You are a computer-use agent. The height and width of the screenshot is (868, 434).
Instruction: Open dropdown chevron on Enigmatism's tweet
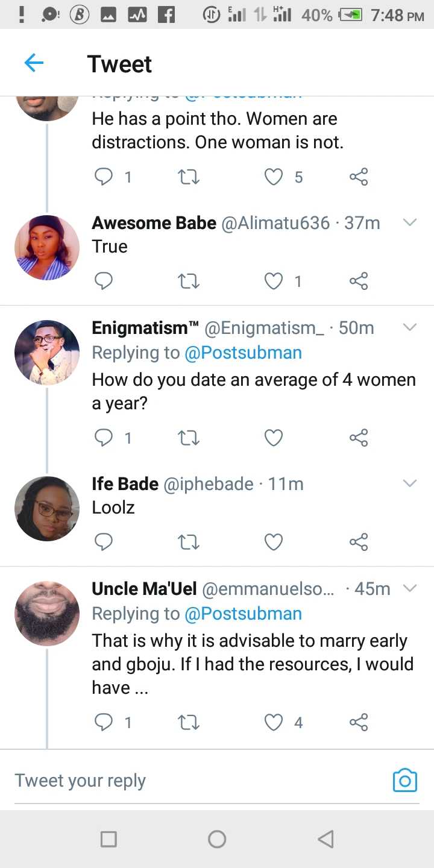point(409,328)
